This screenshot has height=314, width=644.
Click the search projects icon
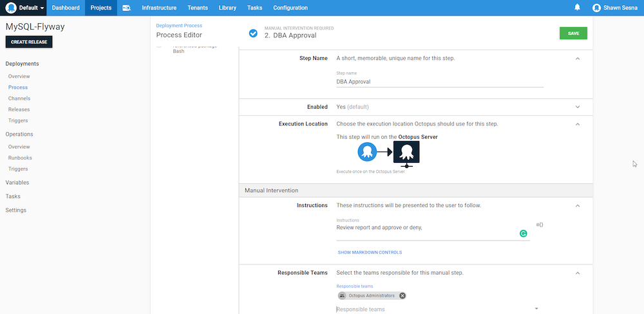click(x=126, y=8)
